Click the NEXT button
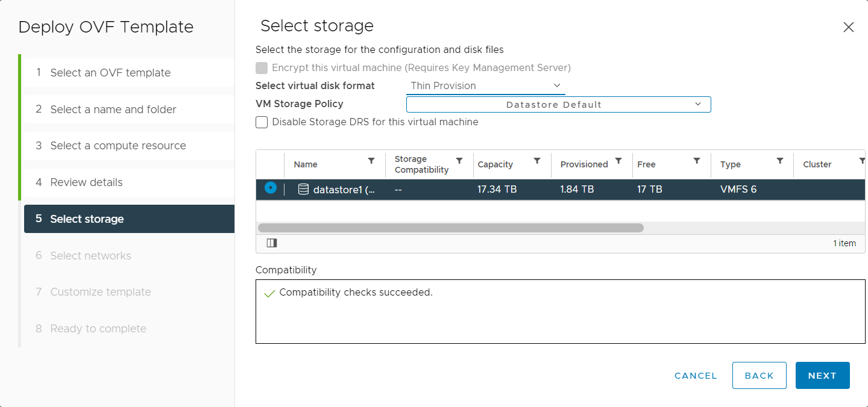The width and height of the screenshot is (868, 407). click(823, 375)
